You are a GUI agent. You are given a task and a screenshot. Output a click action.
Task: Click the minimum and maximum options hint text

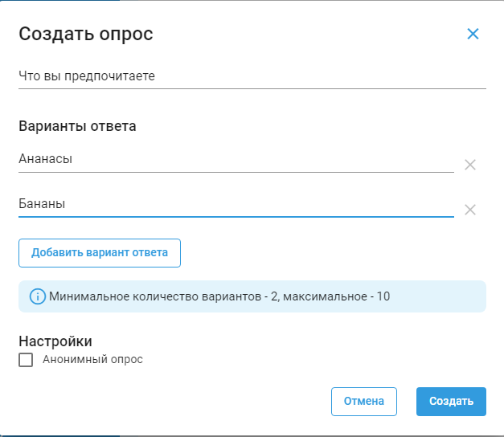click(219, 296)
